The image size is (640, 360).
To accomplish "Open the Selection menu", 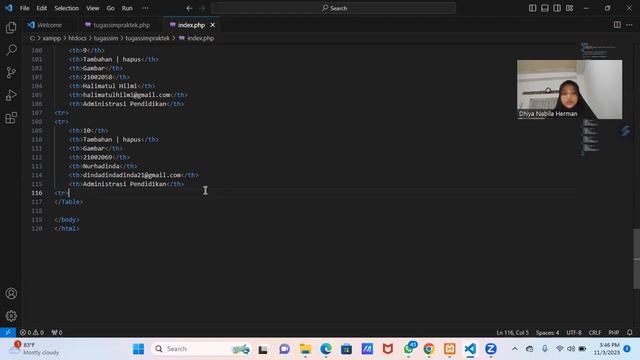I will coord(67,8).
